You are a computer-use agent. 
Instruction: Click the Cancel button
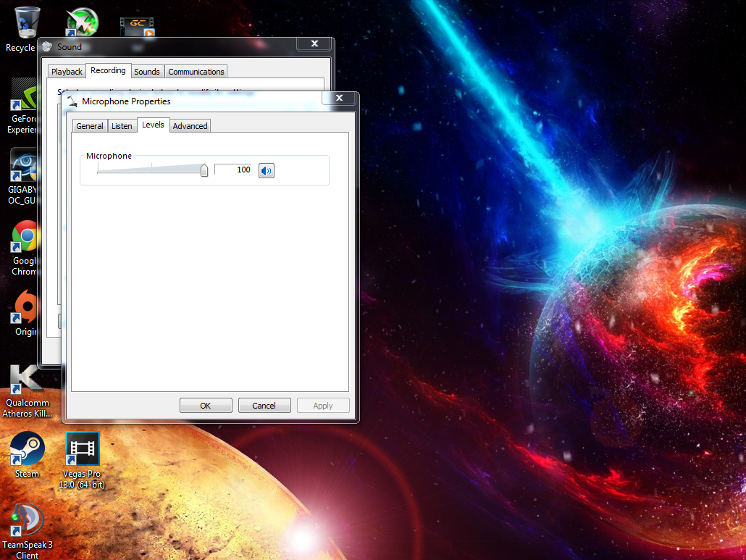[x=264, y=406]
